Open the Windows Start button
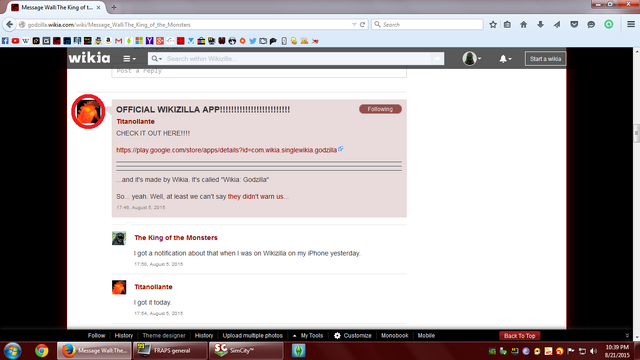640x360 pixels. pos(13,351)
